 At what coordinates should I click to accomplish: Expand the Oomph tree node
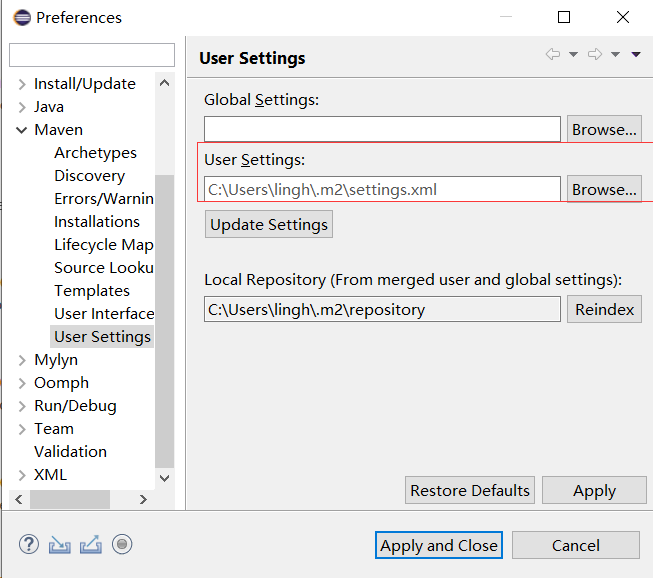click(x=22, y=383)
